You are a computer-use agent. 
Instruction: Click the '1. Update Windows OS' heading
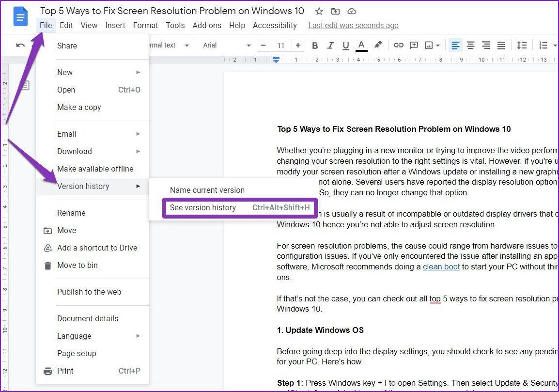(320, 330)
